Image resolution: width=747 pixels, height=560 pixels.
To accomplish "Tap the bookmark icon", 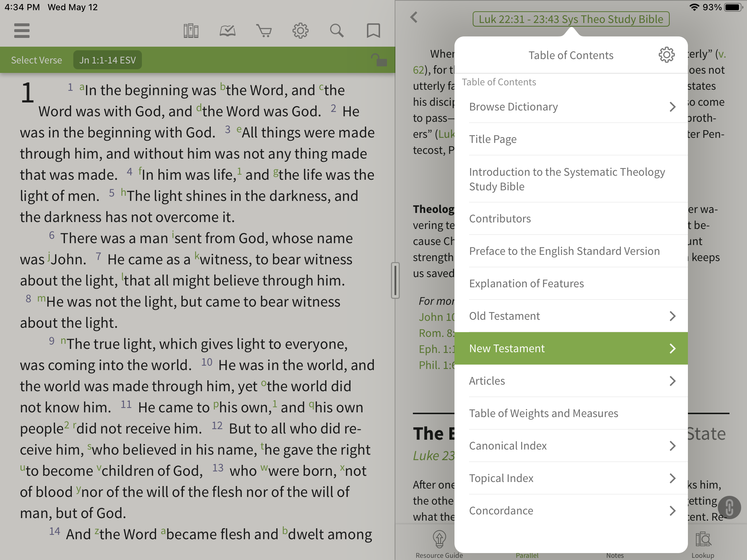I will pos(373,31).
